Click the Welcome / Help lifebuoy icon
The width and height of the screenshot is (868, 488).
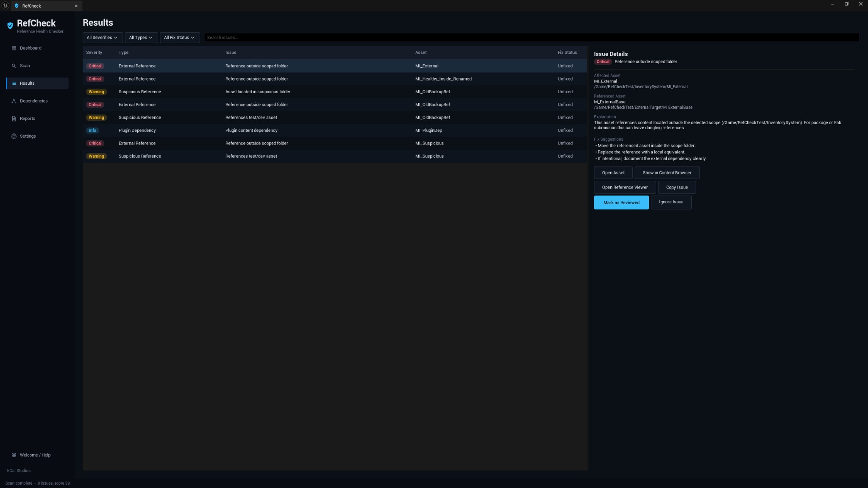(x=14, y=455)
